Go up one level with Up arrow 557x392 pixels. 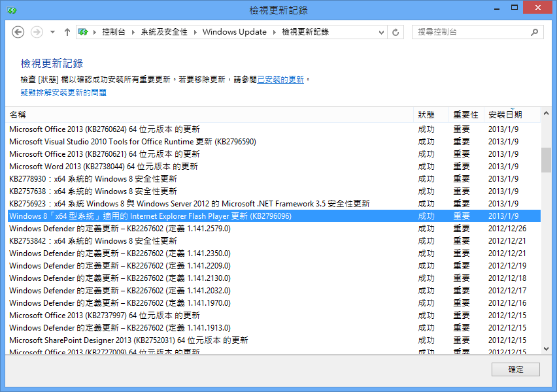tap(67, 32)
